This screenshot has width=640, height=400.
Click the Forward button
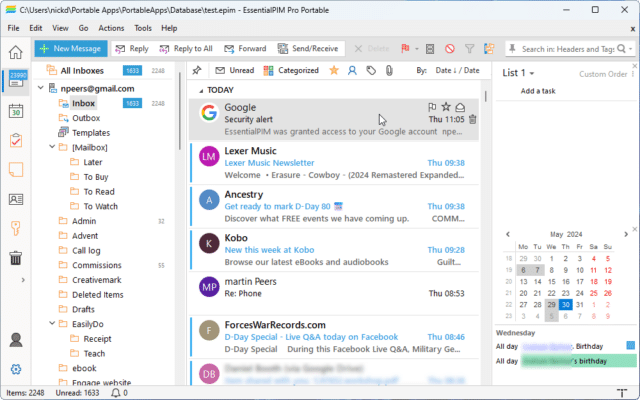(245, 49)
